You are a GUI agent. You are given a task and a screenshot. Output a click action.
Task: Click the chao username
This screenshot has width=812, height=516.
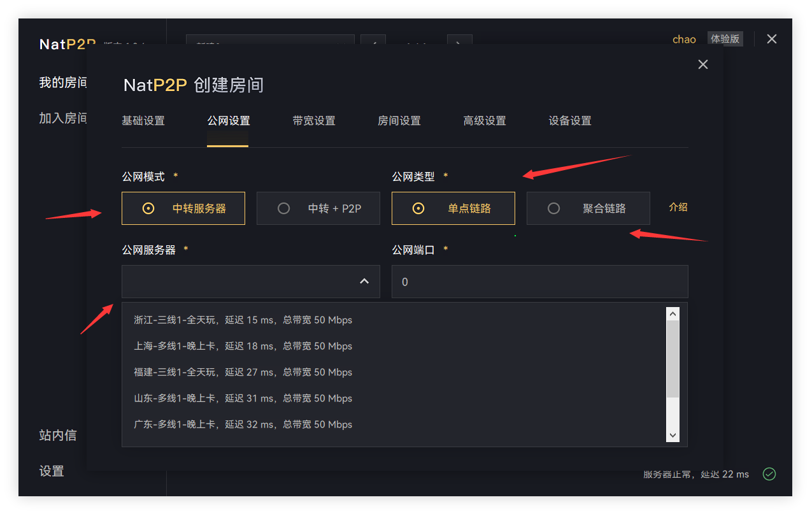(684, 39)
